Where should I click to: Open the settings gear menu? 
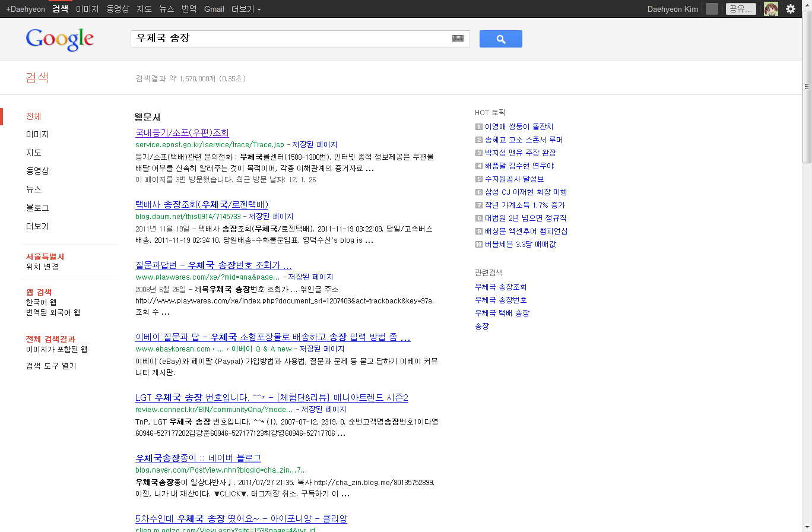click(x=791, y=9)
